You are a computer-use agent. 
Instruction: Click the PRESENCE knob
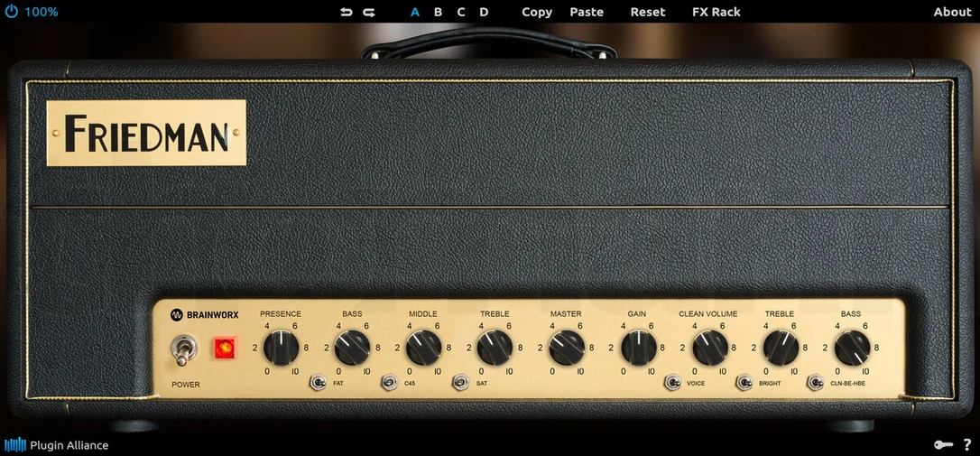click(x=281, y=348)
